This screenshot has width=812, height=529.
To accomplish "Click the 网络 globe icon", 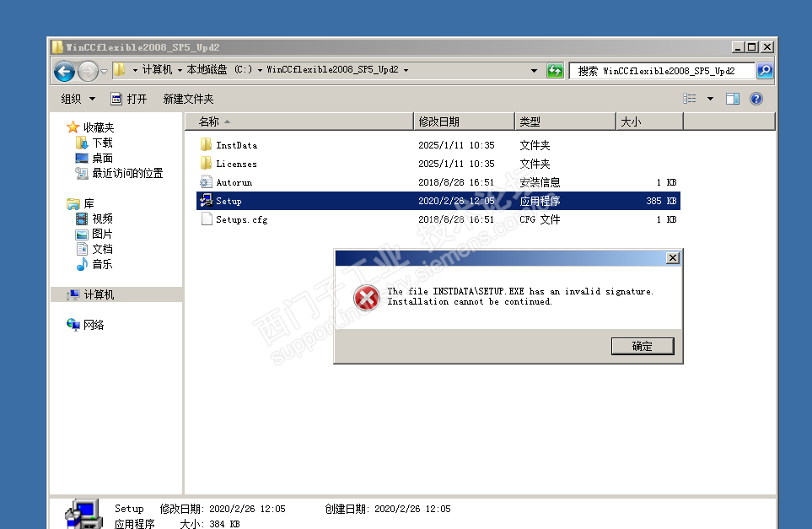I will pyautogui.click(x=73, y=324).
